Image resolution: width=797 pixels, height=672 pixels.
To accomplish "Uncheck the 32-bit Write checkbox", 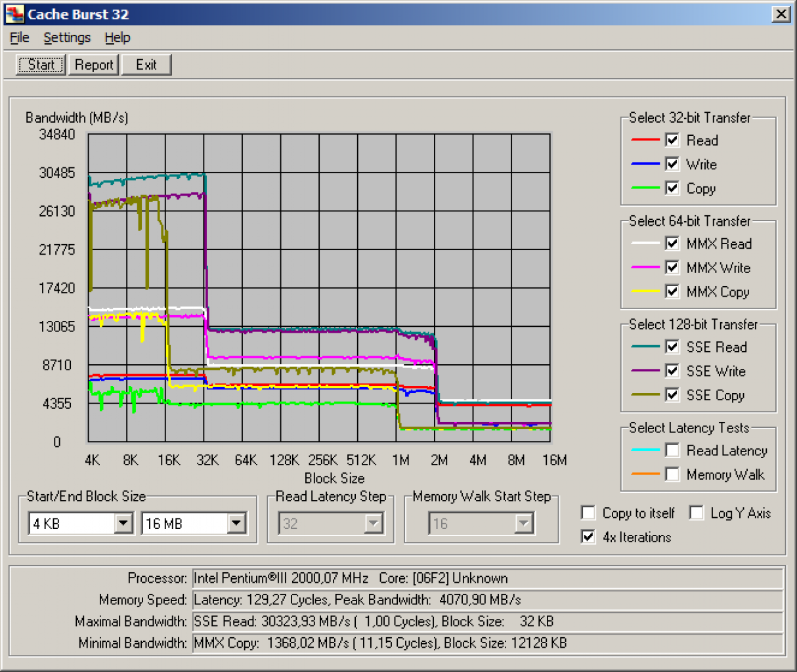I will pyautogui.click(x=672, y=164).
